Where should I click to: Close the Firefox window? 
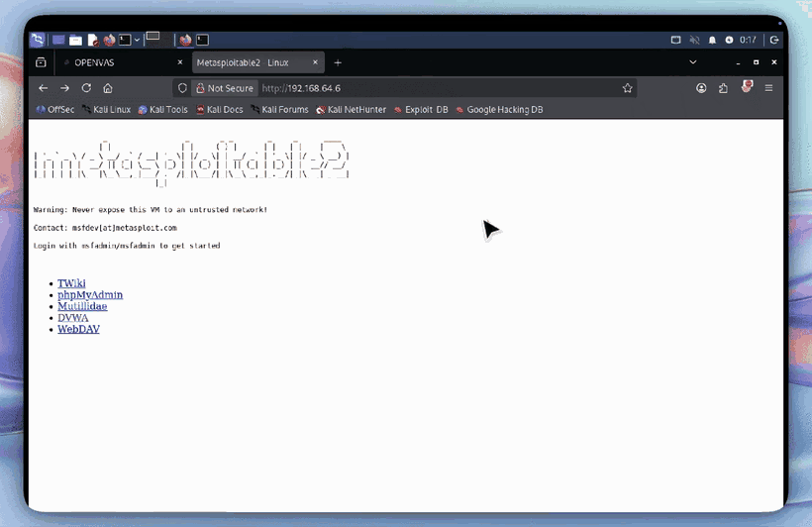pyautogui.click(x=774, y=62)
